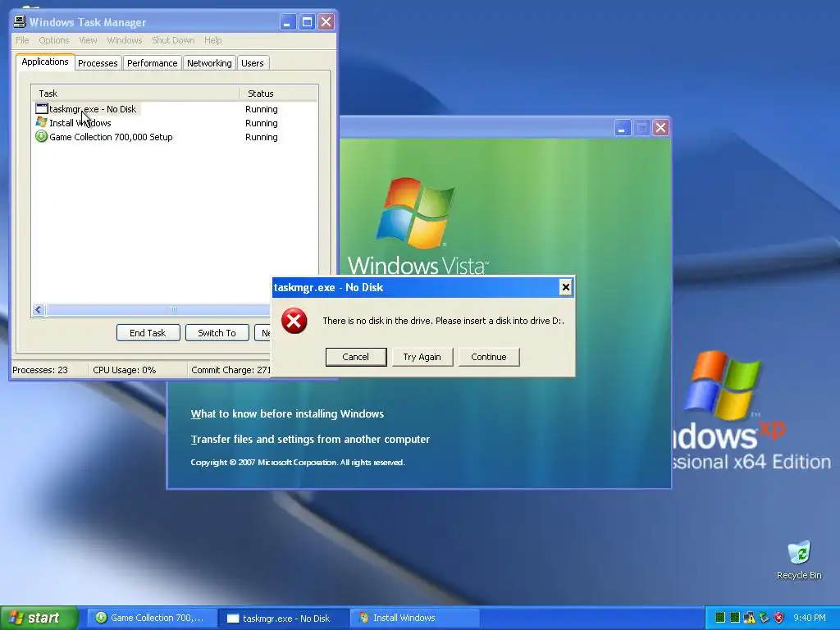The width and height of the screenshot is (840, 630).
Task: Click Try Again in the No Disk dialog
Action: coord(422,357)
